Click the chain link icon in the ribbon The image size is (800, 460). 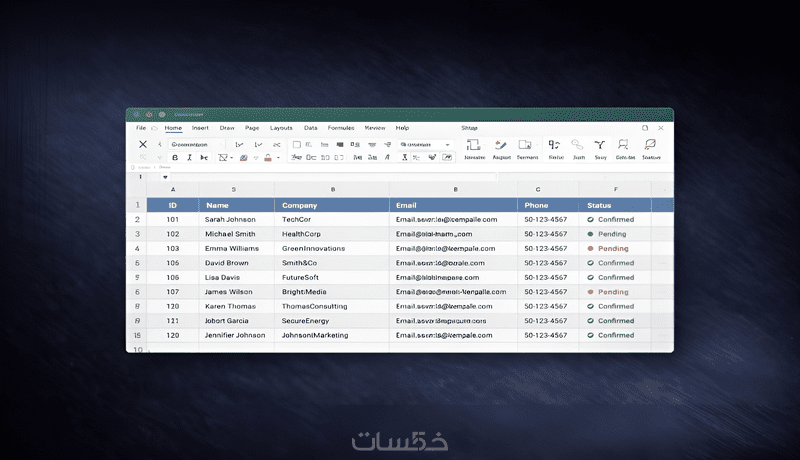577,145
